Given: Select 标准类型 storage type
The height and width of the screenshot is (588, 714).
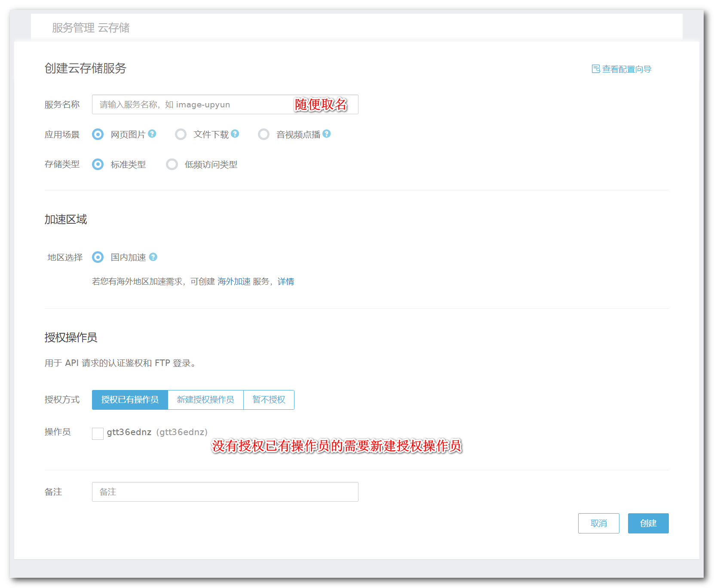Looking at the screenshot, I should [98, 165].
